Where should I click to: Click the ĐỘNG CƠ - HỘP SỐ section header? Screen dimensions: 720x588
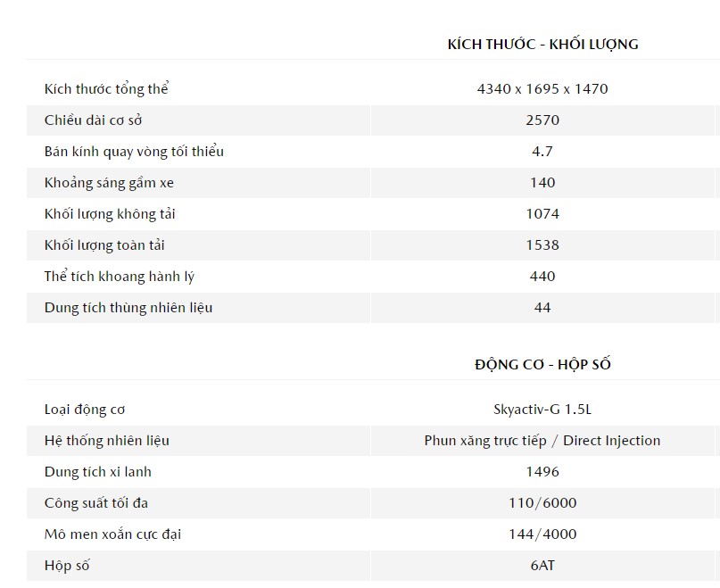coord(542,365)
